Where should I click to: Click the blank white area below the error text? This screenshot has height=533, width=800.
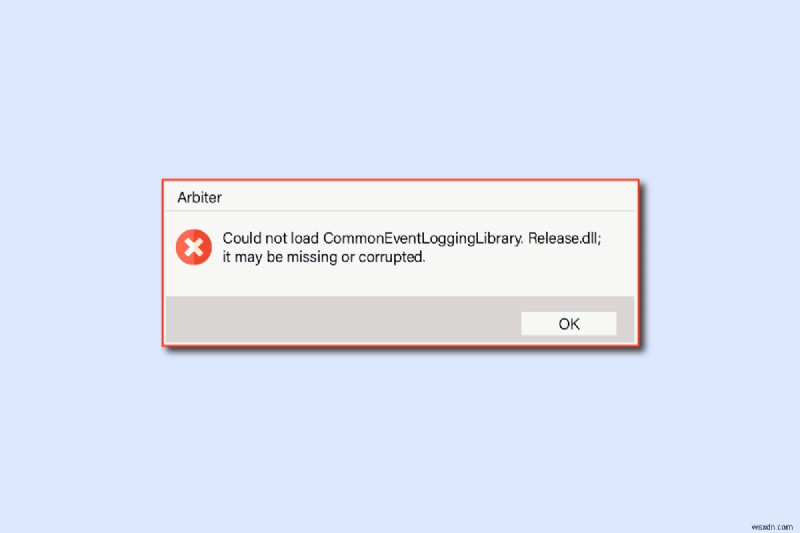click(400, 281)
